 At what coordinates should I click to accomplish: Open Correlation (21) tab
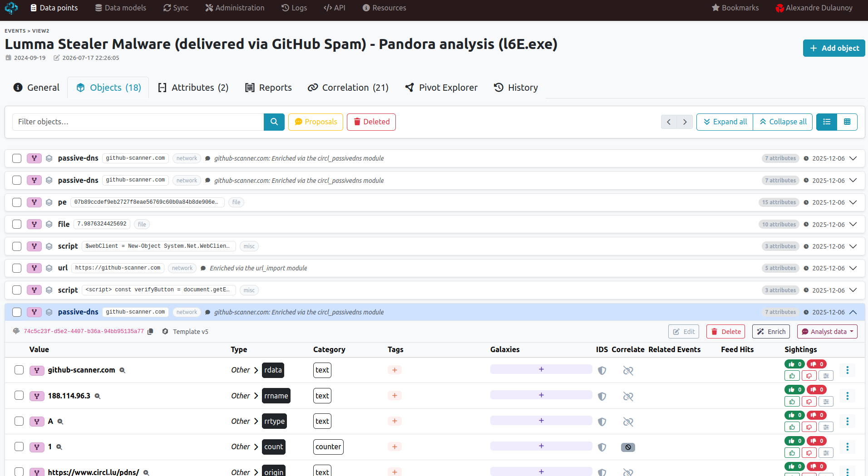point(348,88)
